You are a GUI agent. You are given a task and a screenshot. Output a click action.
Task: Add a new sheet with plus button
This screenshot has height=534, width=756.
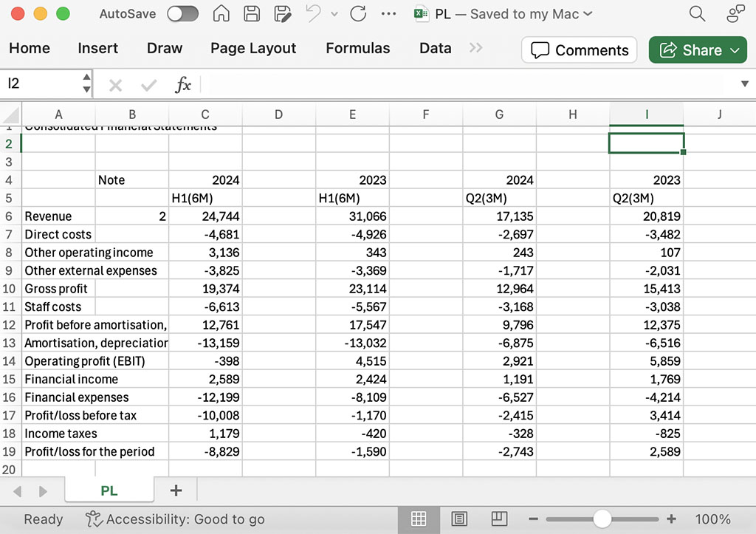tap(176, 490)
